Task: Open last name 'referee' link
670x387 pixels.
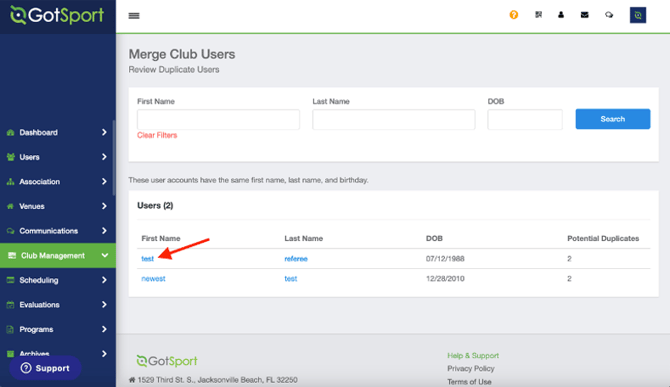Action: (296, 259)
